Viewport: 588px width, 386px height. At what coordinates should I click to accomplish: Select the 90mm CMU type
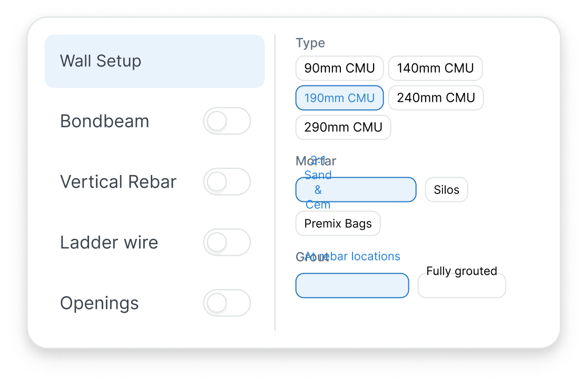click(339, 68)
